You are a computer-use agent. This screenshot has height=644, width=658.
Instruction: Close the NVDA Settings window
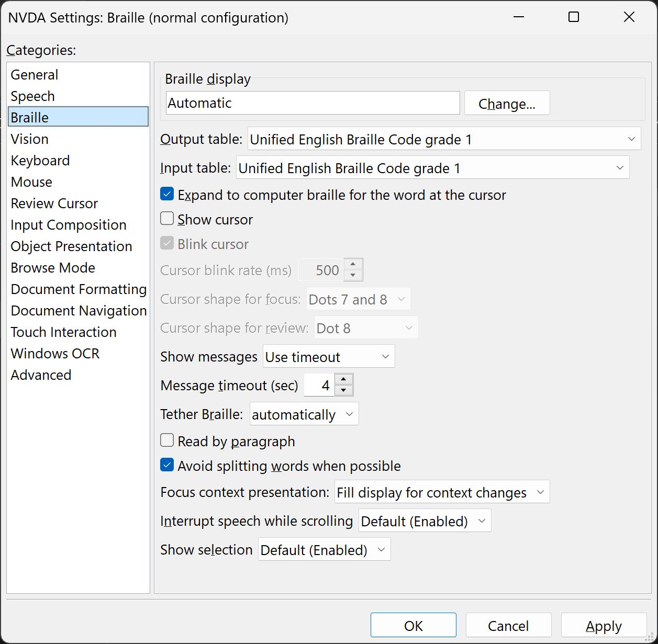pos(629,17)
